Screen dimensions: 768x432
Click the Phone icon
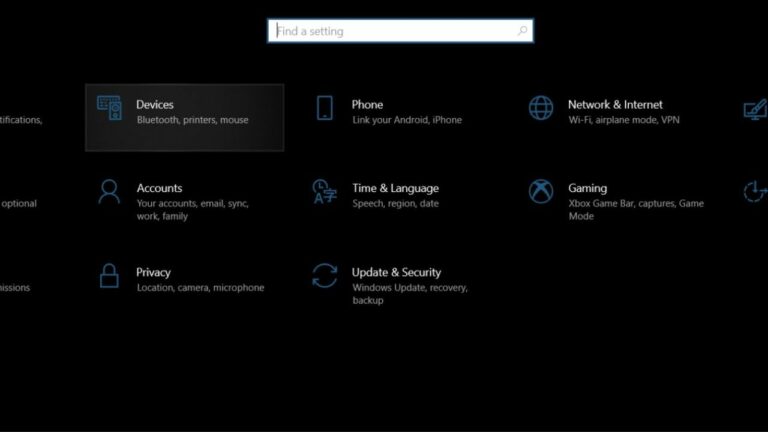click(x=324, y=108)
